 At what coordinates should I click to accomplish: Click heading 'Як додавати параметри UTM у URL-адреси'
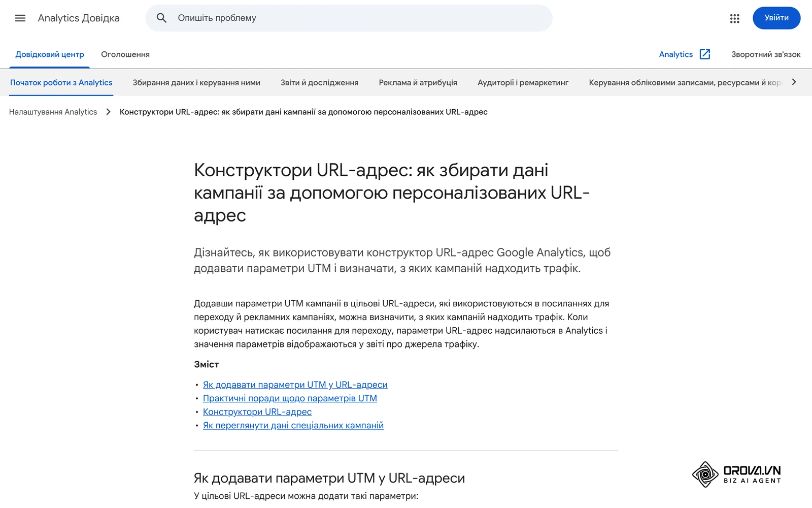(x=329, y=478)
